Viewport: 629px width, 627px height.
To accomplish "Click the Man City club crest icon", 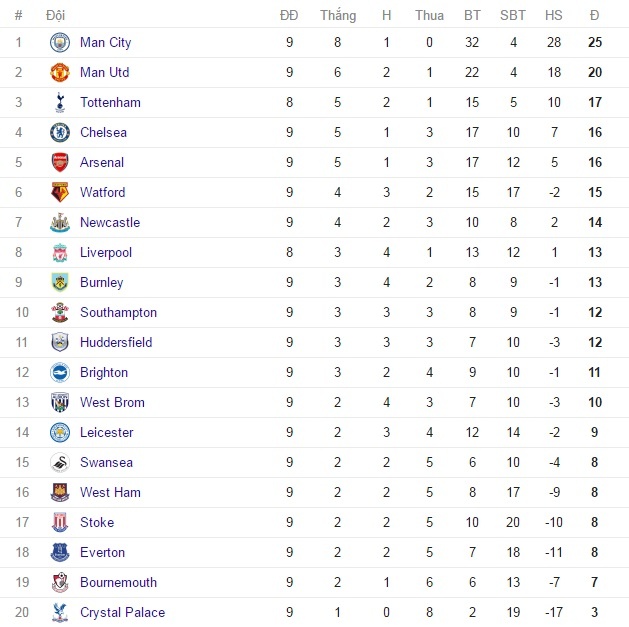I will point(59,43).
